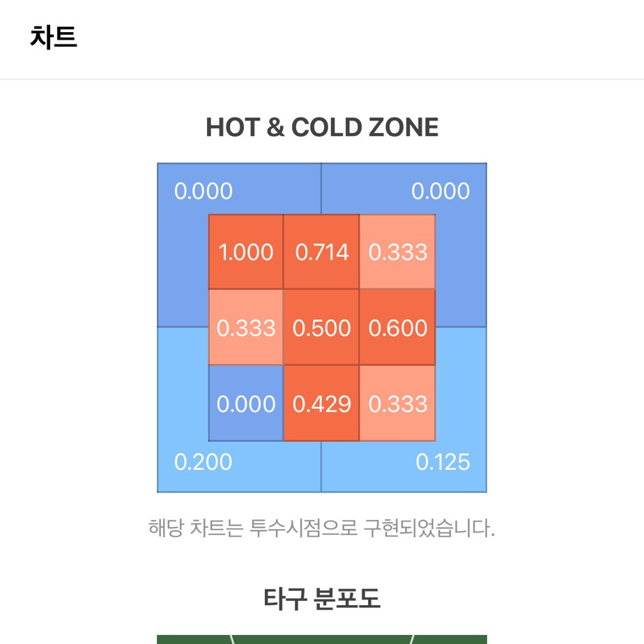Image resolution: width=644 pixels, height=644 pixels.
Task: Tap the 0.500 center zone cell
Action: pyautogui.click(x=321, y=328)
